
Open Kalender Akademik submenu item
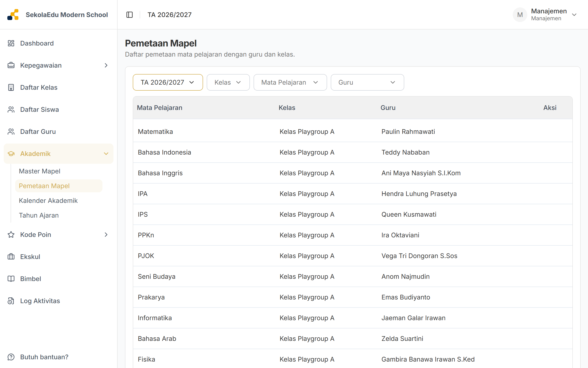coord(48,201)
